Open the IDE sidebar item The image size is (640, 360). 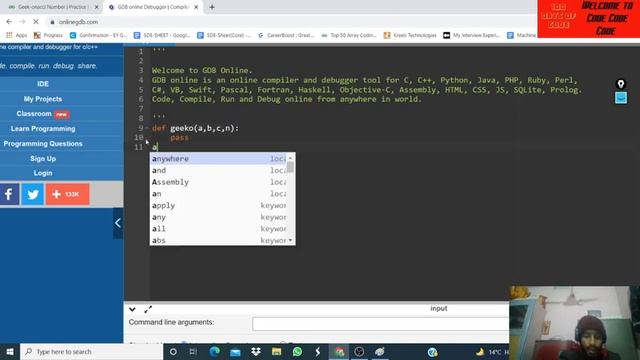[x=43, y=84]
